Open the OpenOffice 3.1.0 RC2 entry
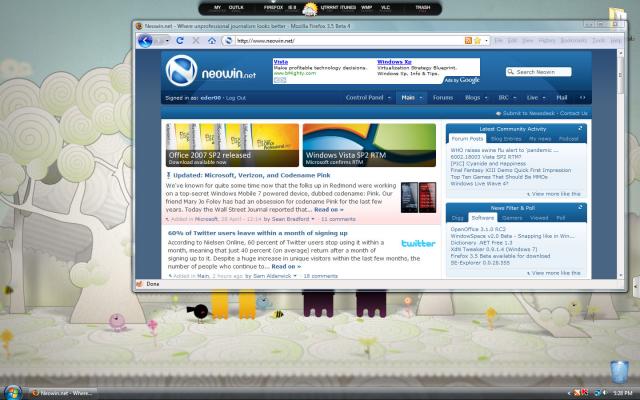This screenshot has height=400, width=640. tap(478, 229)
